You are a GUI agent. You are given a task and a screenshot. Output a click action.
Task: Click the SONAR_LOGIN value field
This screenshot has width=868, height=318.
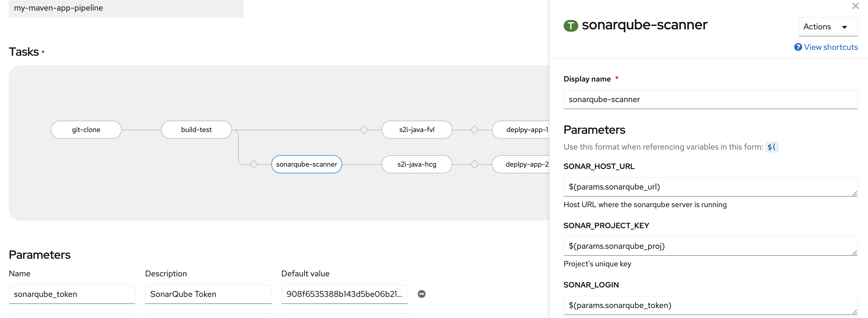(x=710, y=305)
